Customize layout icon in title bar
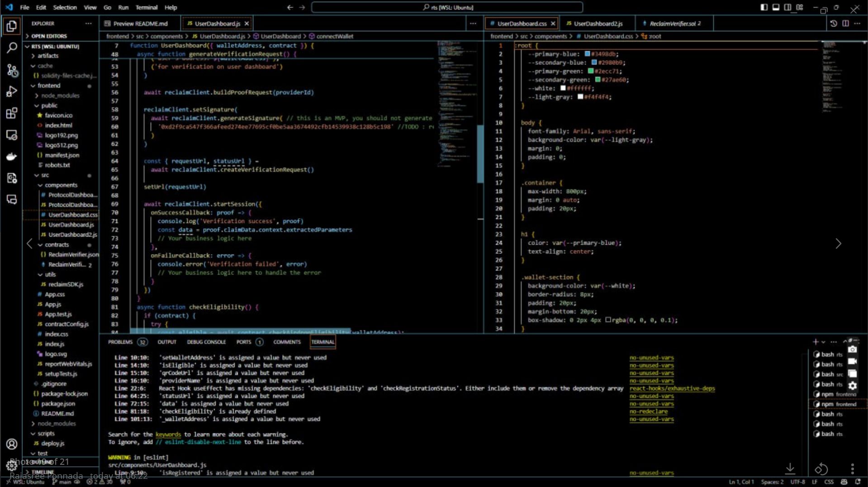This screenshot has height=487, width=868. (800, 7)
